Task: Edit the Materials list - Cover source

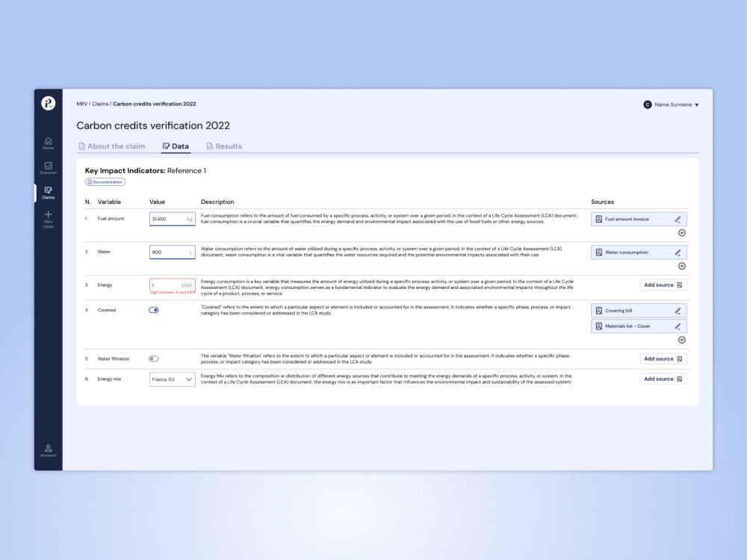Action: [678, 327]
